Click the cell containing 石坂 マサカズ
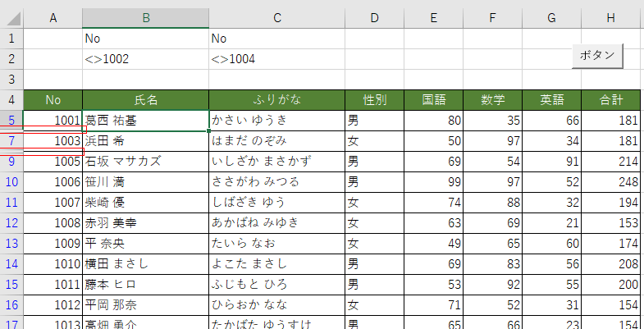Viewport: 644px width, 329px height. click(145, 161)
